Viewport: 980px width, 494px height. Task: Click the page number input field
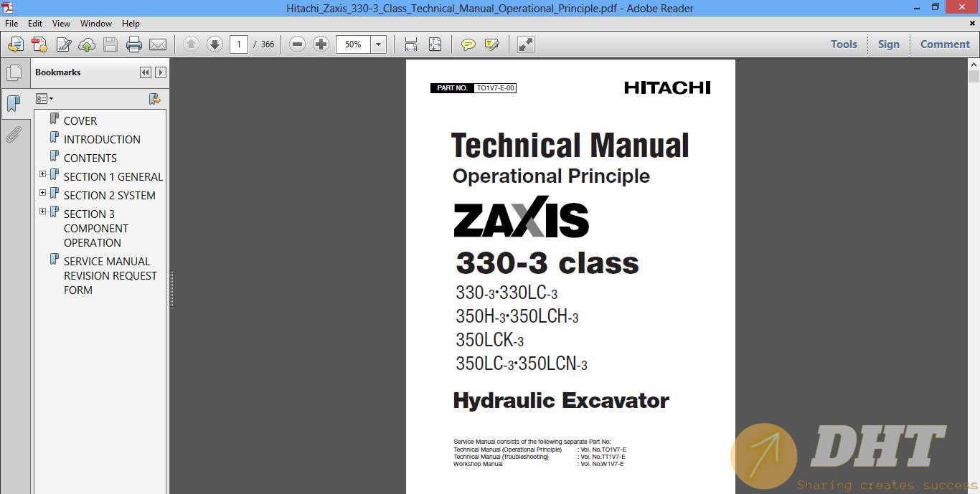(239, 44)
